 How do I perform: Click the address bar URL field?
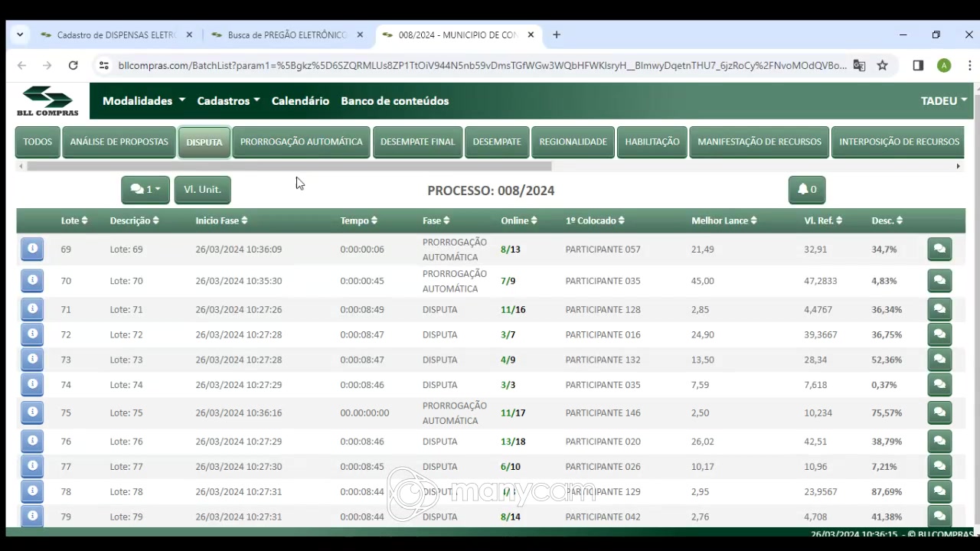[x=482, y=66]
